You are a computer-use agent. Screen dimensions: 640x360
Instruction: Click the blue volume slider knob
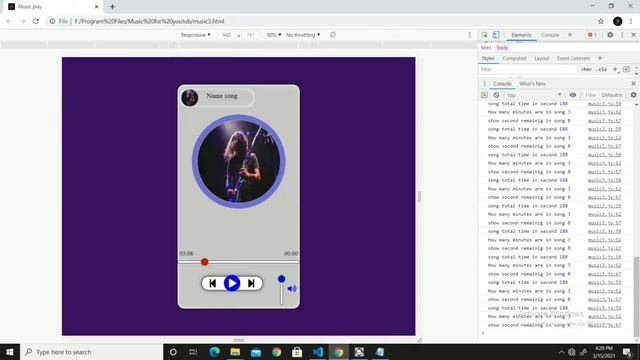coord(281,279)
